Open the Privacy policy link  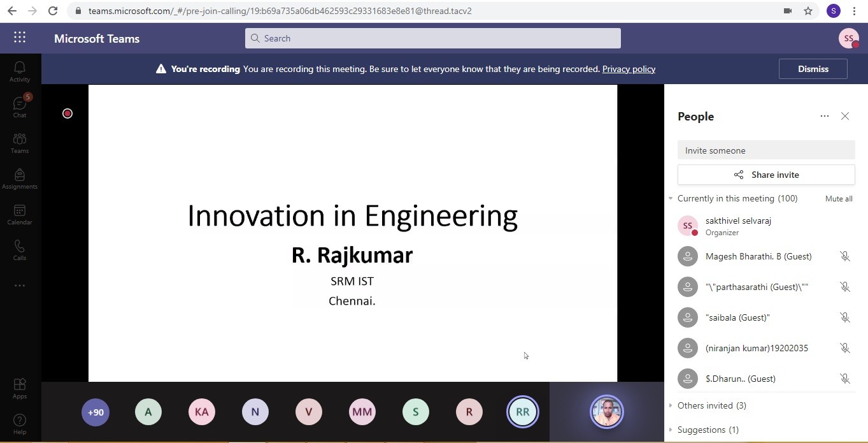[629, 69]
